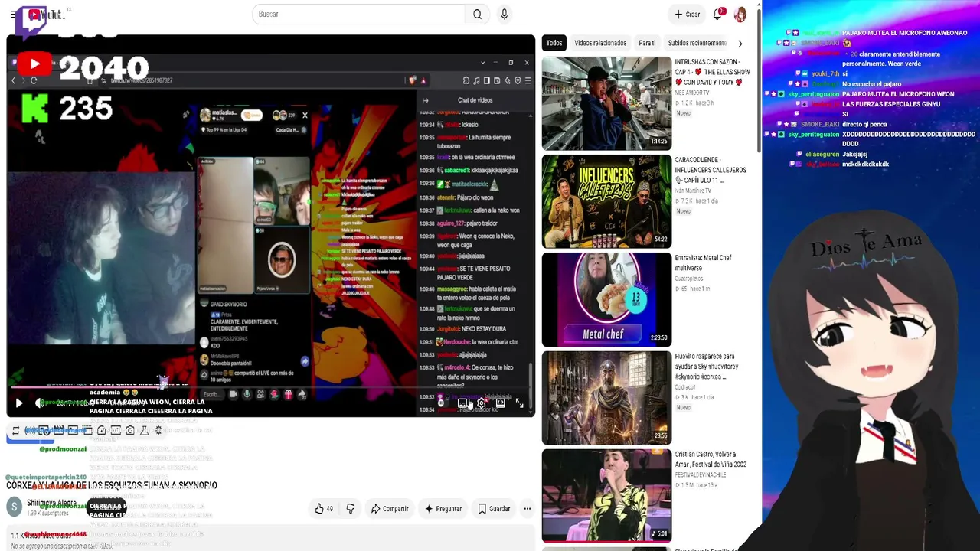Open the Huevito reaparece video thumbnail
980x551 pixels.
point(606,397)
